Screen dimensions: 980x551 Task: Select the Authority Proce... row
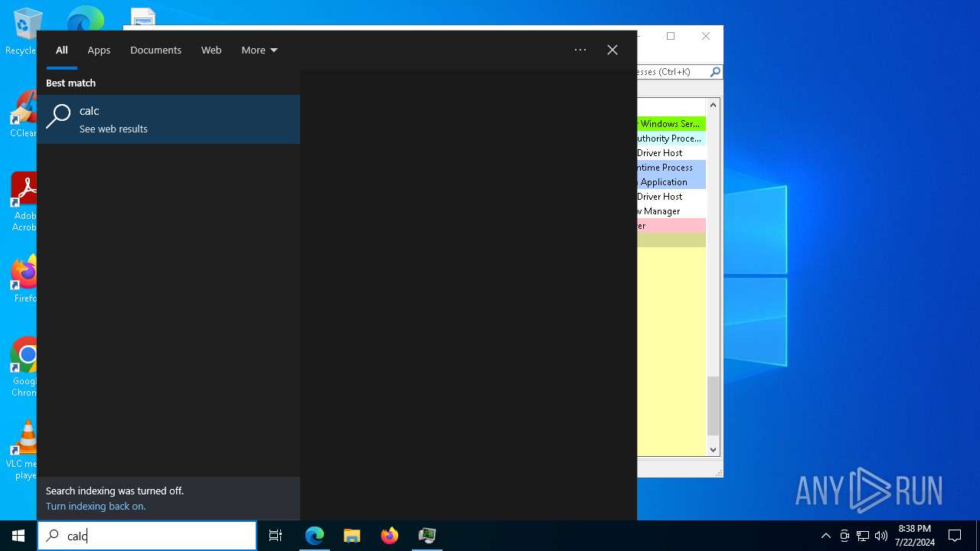671,138
